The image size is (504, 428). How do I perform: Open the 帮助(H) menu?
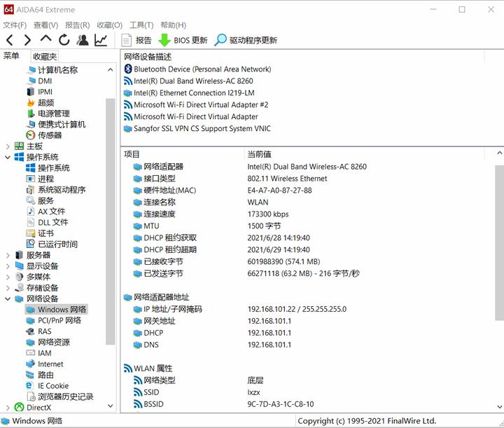tap(174, 25)
